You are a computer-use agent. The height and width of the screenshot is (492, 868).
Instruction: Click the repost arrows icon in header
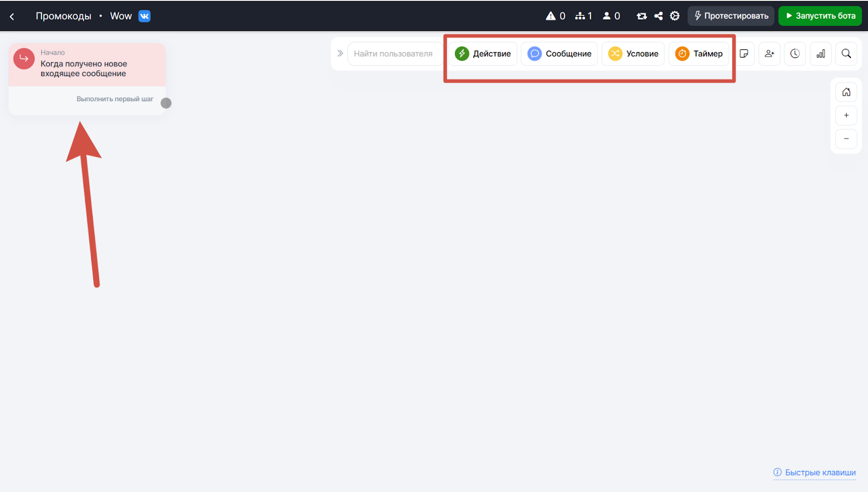(x=642, y=16)
